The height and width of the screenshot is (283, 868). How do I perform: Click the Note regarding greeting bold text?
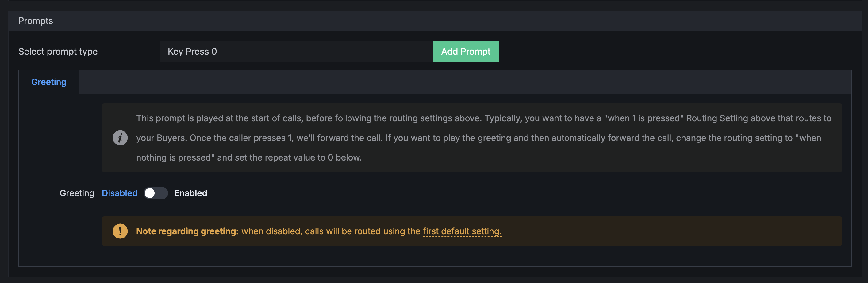coord(187,231)
